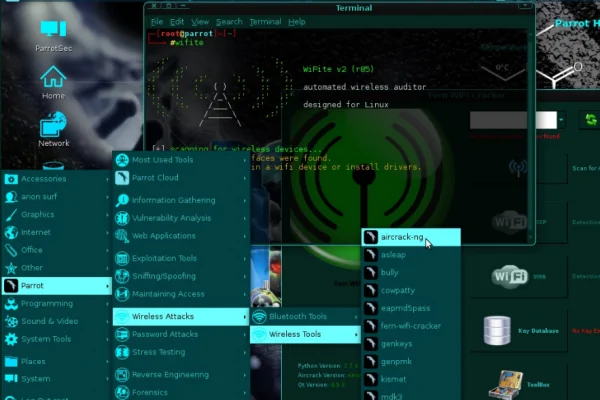Open the wireless interface dropdown box

coord(513,120)
